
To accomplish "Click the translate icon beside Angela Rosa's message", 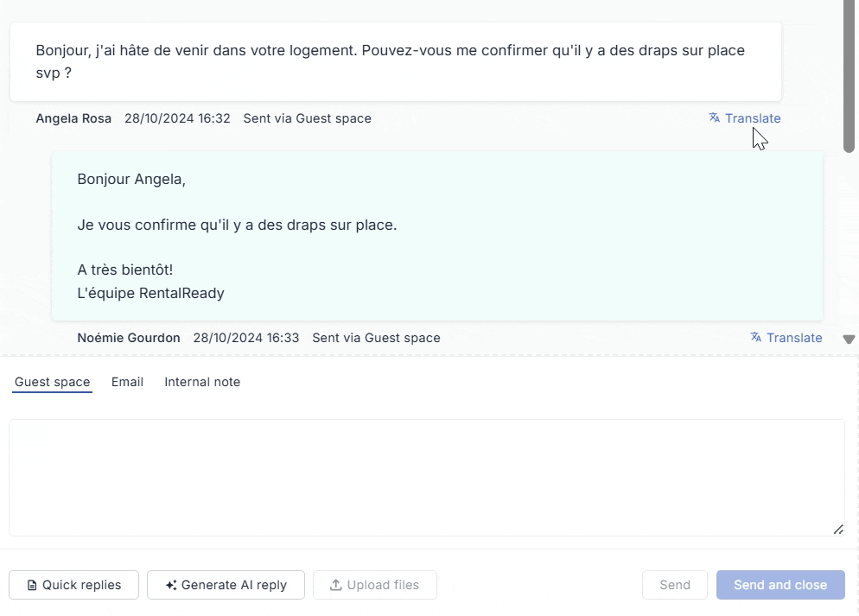I will [715, 117].
